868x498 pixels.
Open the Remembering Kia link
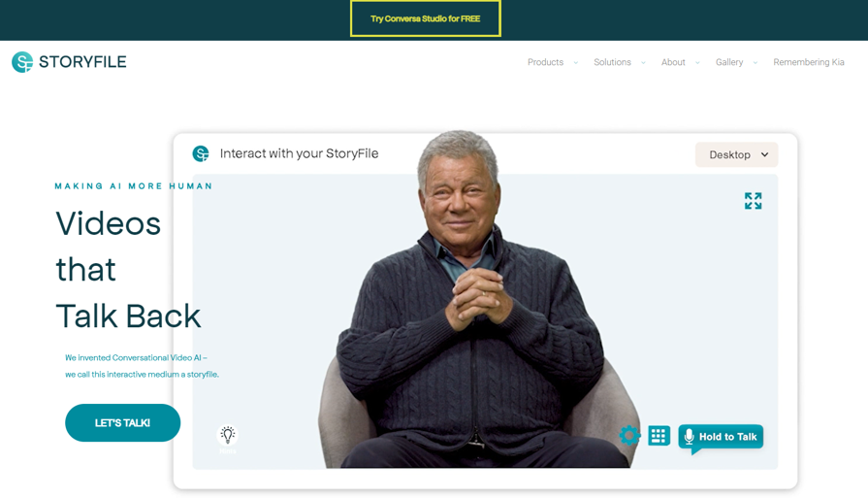point(809,62)
